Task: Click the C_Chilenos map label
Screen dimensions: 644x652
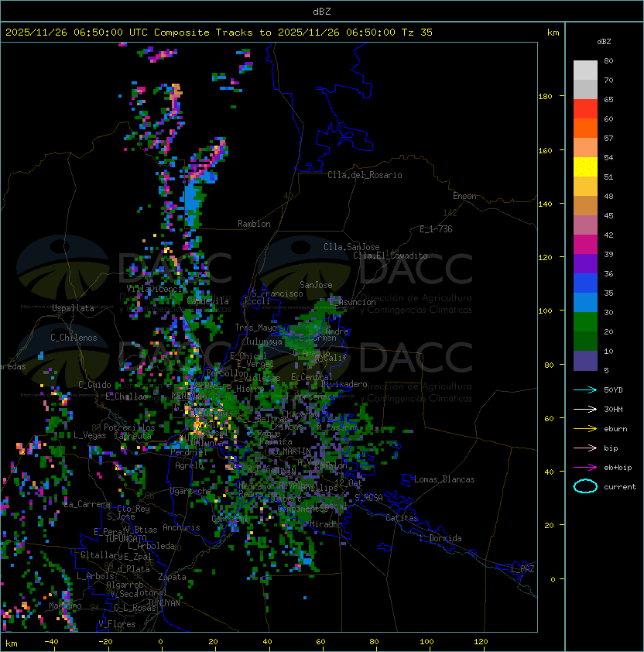Action: pyautogui.click(x=74, y=338)
